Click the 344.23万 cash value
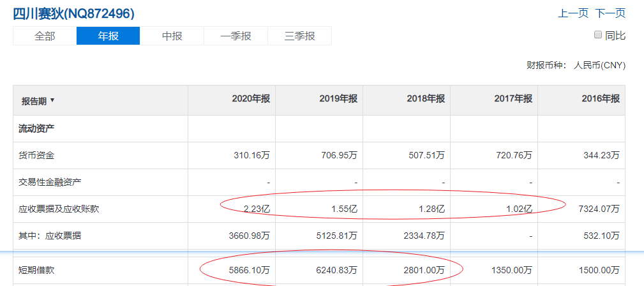The image size is (644, 286). click(x=601, y=155)
